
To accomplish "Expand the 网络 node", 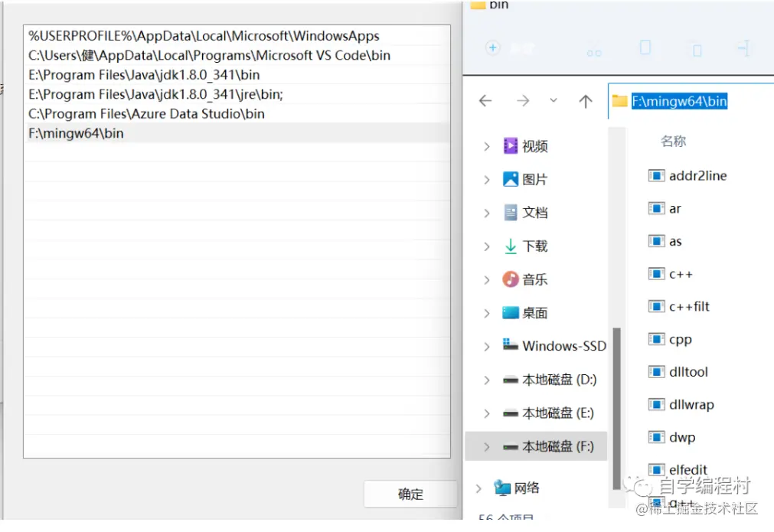I will point(478,488).
